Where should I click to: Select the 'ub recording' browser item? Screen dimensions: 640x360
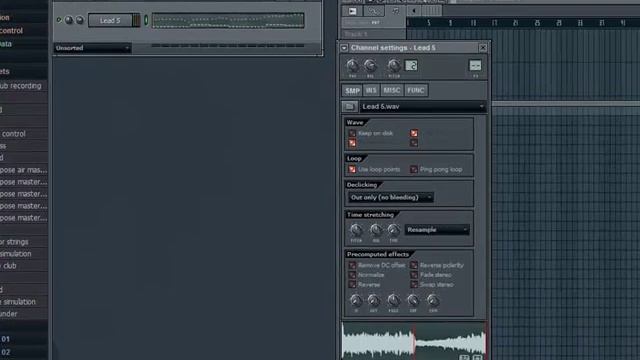point(21,86)
